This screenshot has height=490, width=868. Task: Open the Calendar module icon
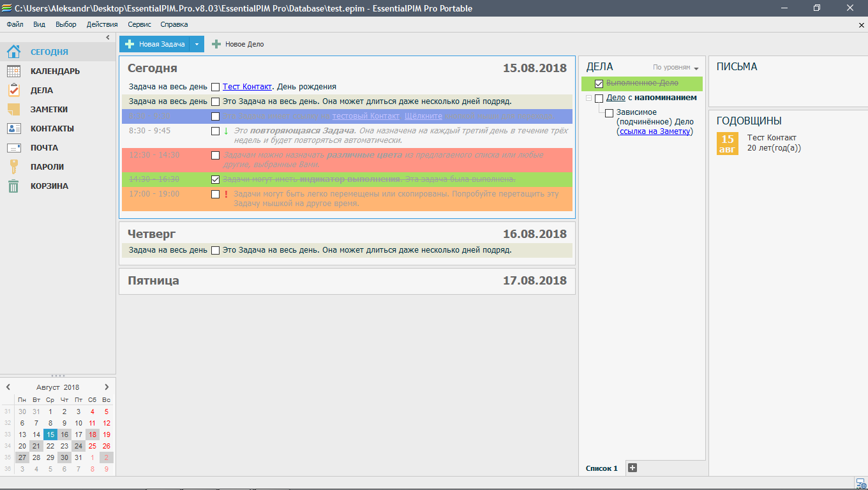coord(13,71)
